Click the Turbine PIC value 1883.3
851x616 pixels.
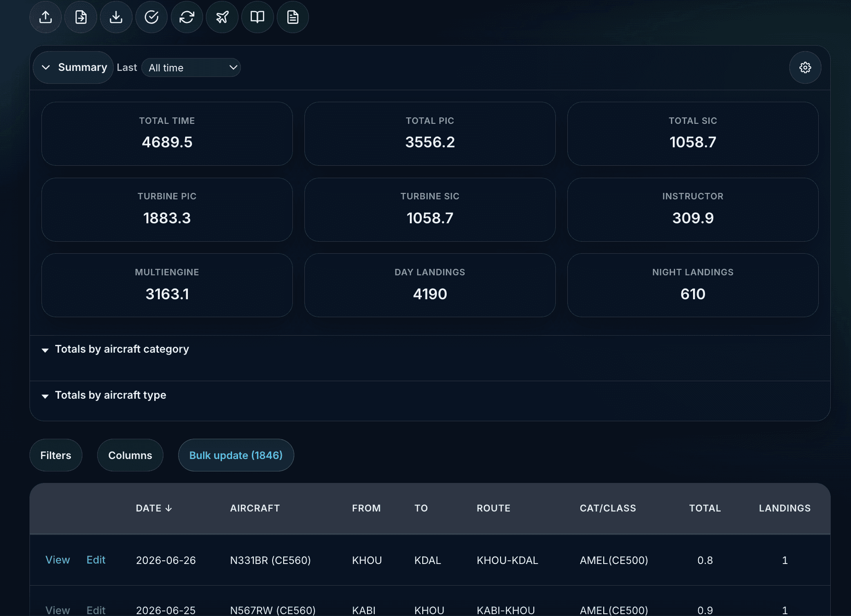(x=167, y=218)
